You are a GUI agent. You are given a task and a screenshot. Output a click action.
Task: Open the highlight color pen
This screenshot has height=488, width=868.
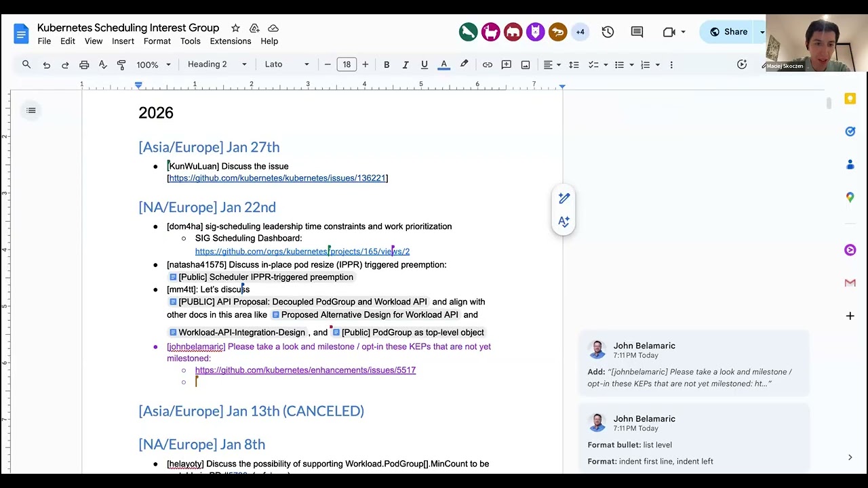point(464,64)
